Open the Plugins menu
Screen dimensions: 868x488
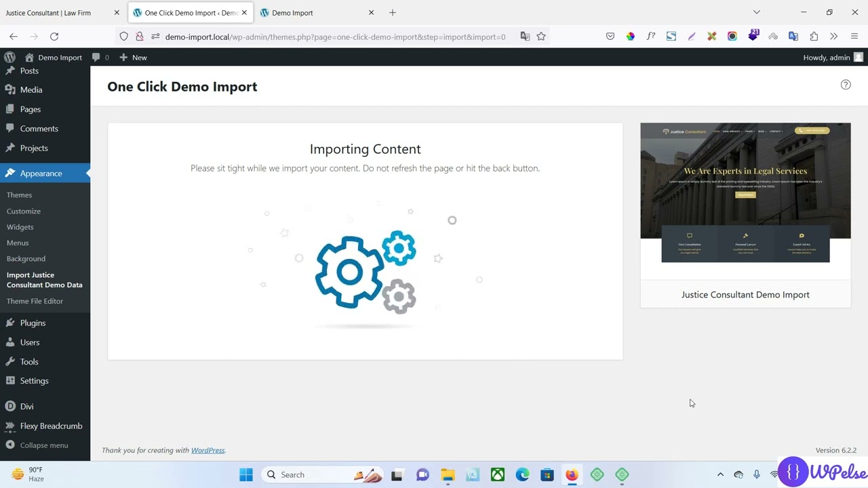coord(33,323)
